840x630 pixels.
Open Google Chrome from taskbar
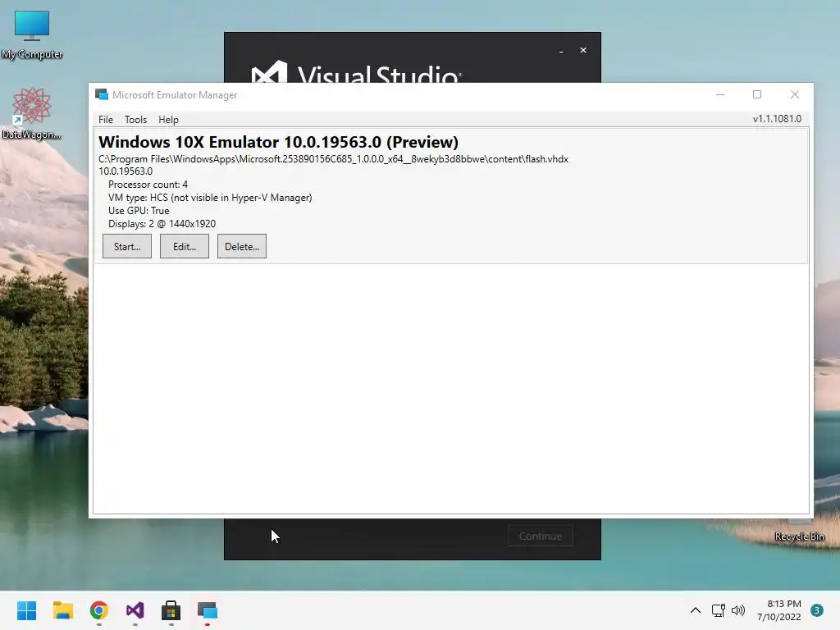pyautogui.click(x=99, y=610)
